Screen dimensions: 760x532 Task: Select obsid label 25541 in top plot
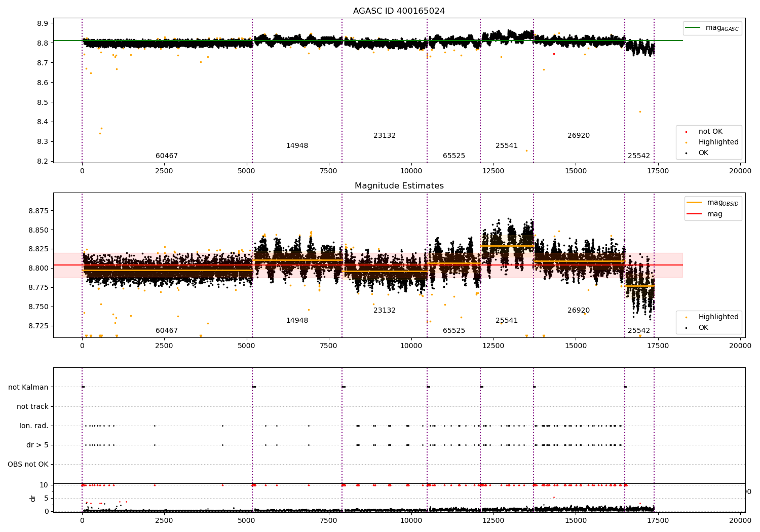[x=507, y=145]
